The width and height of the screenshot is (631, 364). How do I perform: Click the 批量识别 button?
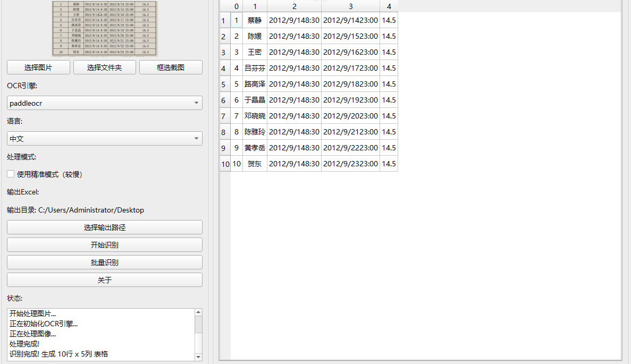[104, 263]
